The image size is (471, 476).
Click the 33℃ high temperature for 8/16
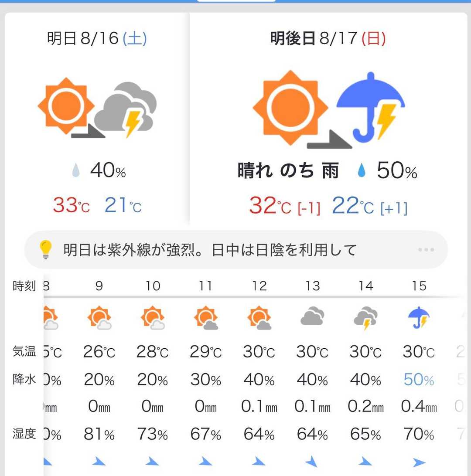[71, 205]
